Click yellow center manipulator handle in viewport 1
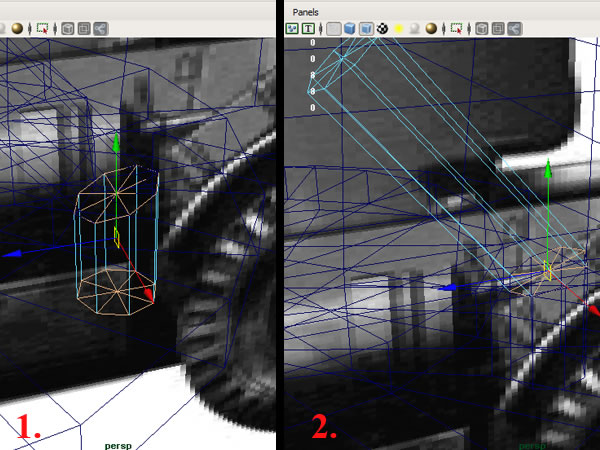Image resolution: width=600 pixels, height=450 pixels. click(117, 238)
